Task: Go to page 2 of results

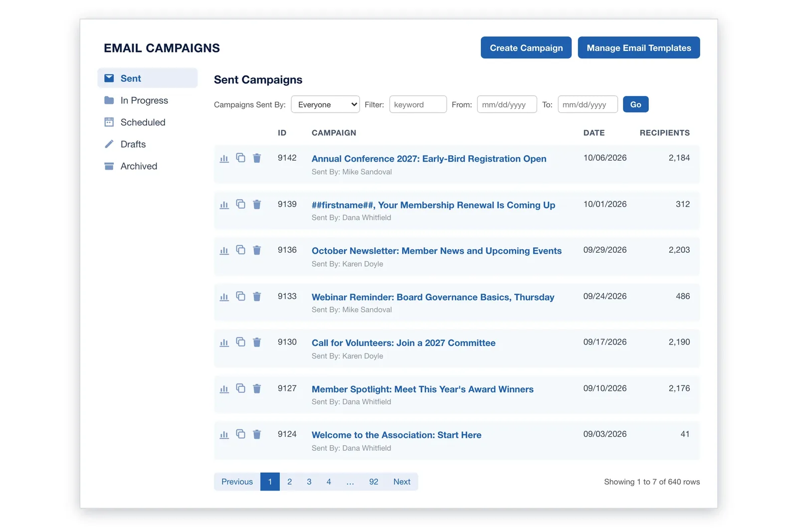Action: pos(289,482)
